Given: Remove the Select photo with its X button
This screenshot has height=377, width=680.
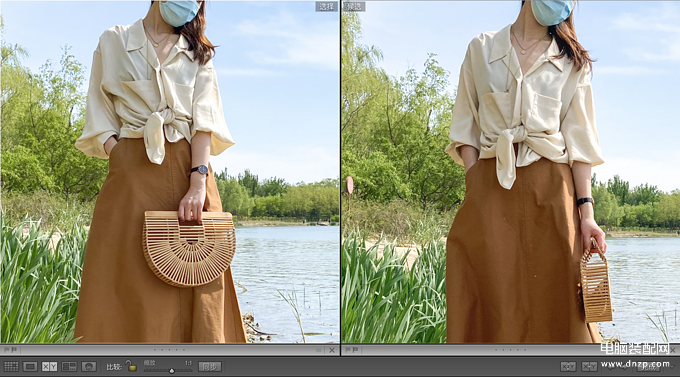Looking at the screenshot, I should pyautogui.click(x=332, y=350).
